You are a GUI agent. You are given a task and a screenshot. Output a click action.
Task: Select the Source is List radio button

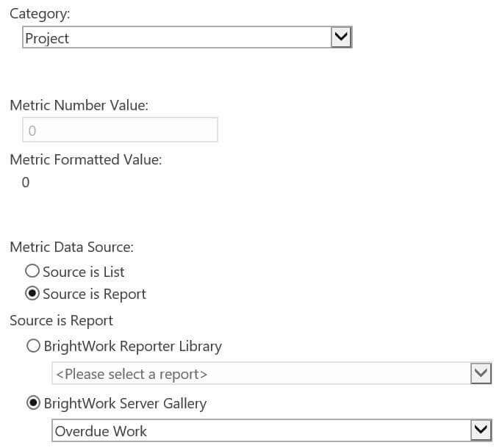tap(32, 271)
